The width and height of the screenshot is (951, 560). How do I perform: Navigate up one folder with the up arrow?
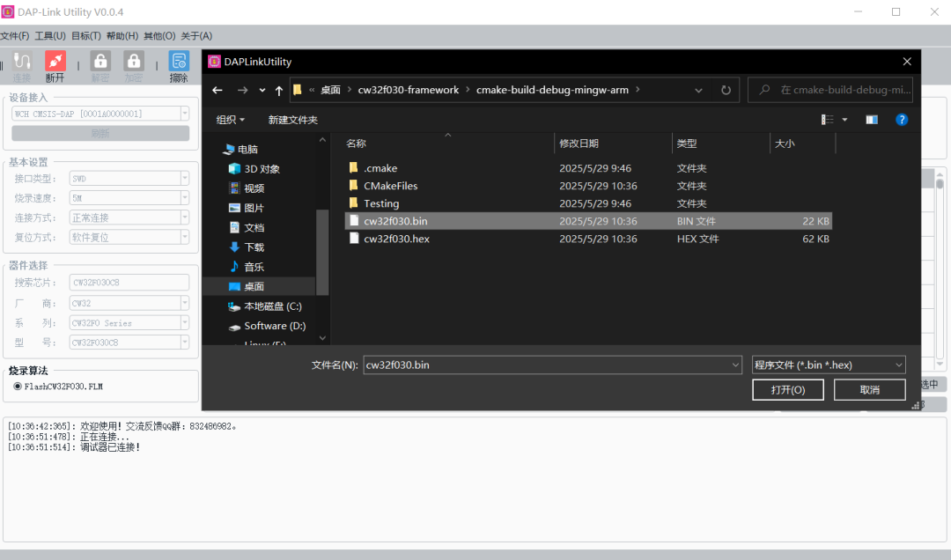point(278,89)
